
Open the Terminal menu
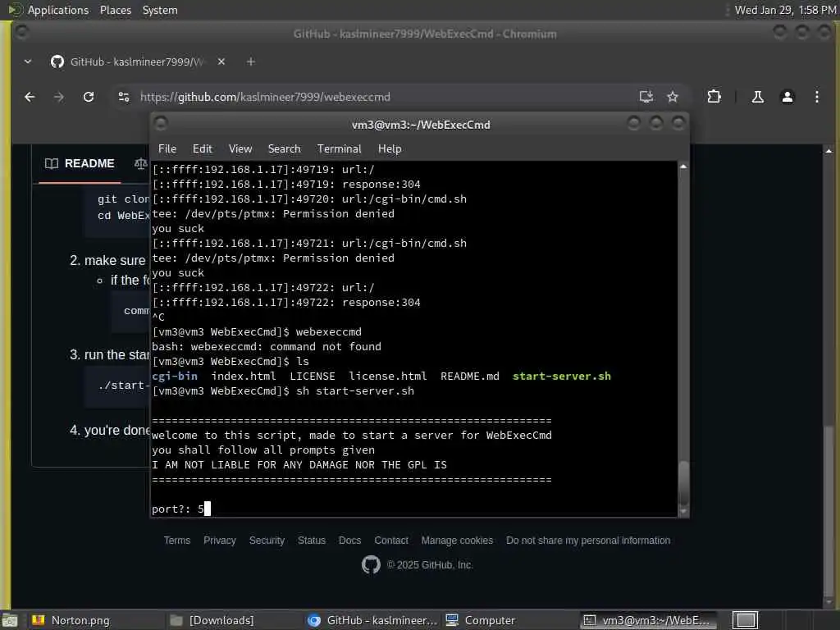339,149
